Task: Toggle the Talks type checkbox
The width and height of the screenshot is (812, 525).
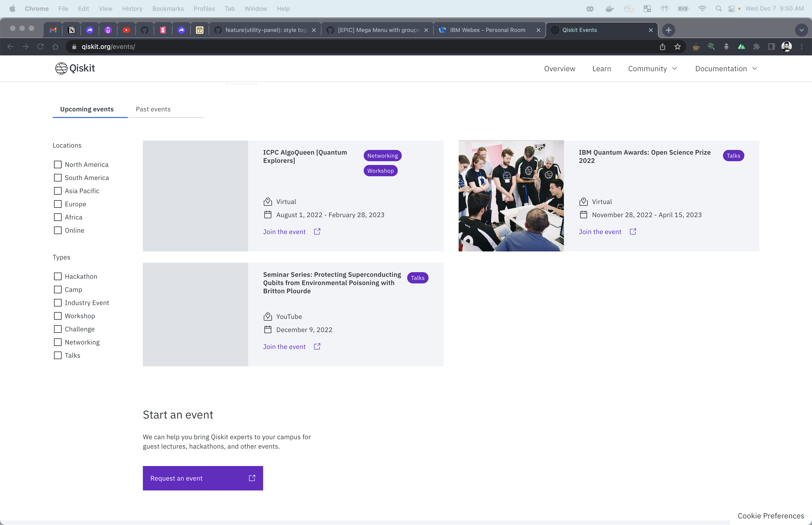Action: [58, 355]
